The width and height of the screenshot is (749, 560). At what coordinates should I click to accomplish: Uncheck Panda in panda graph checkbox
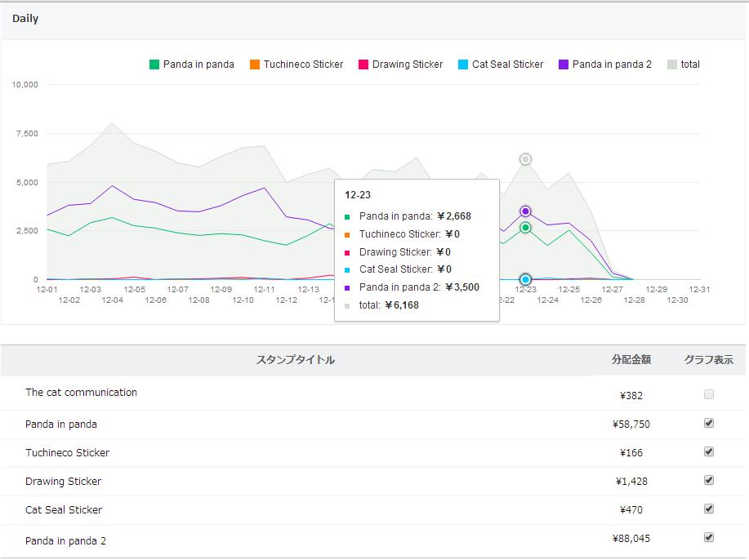[709, 423]
